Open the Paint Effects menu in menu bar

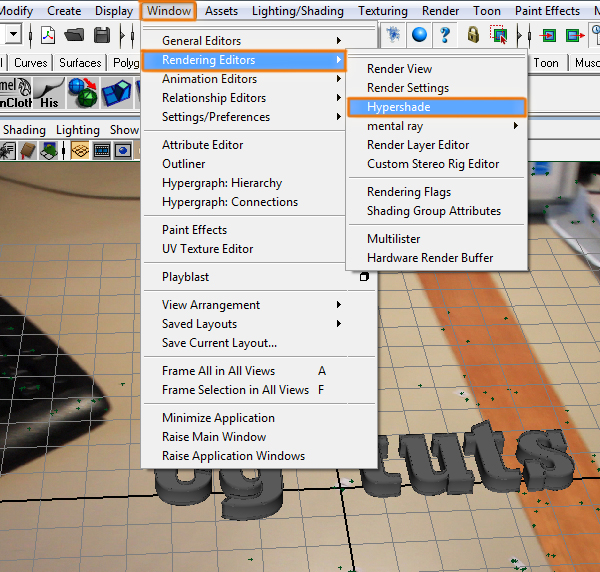[x=547, y=11]
